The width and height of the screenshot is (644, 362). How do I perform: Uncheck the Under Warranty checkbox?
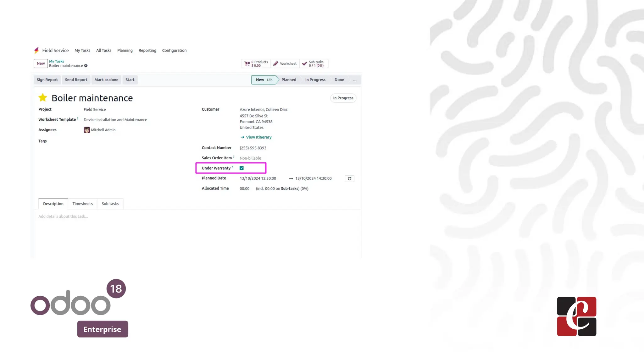[x=241, y=168]
